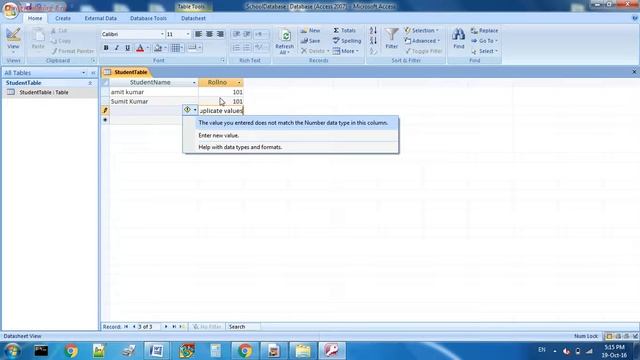Image resolution: width=640 pixels, height=360 pixels.
Task: Open the file explorer taskbar icon
Action: pos(303,351)
